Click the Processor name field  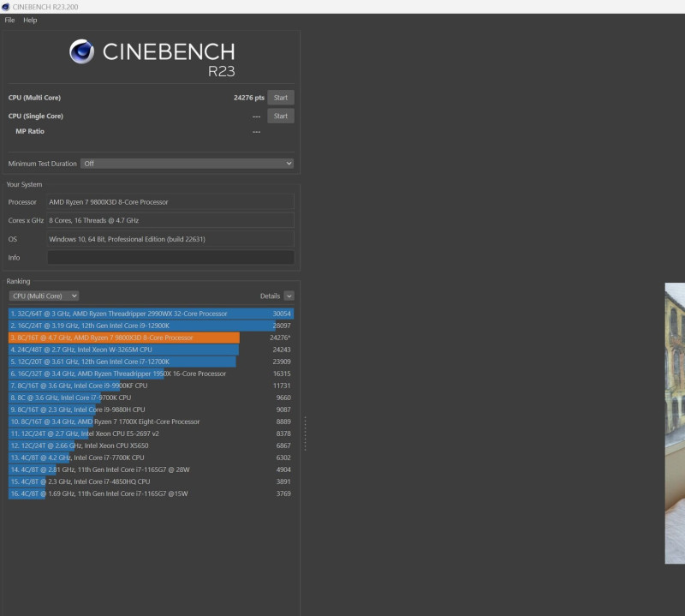170,202
